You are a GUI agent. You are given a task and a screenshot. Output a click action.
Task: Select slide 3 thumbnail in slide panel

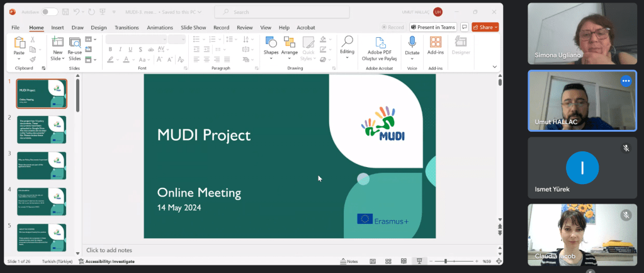point(42,165)
